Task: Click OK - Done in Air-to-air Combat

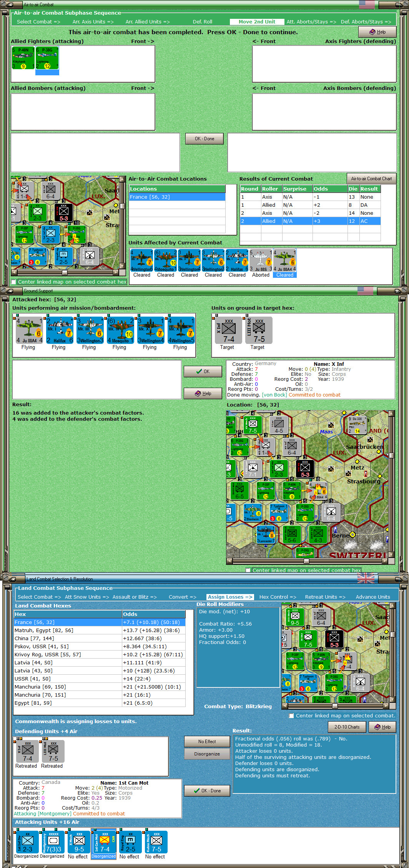Action: pos(204,139)
